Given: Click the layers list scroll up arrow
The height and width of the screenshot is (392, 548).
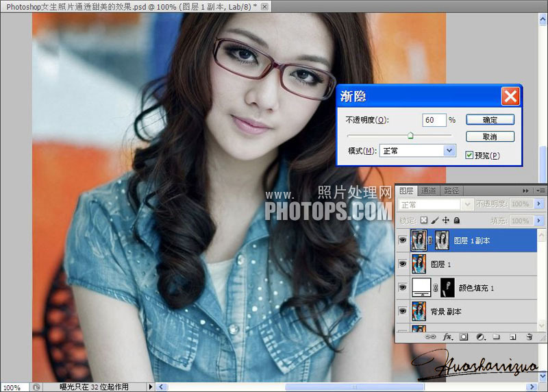Looking at the screenshot, I should point(541,235).
